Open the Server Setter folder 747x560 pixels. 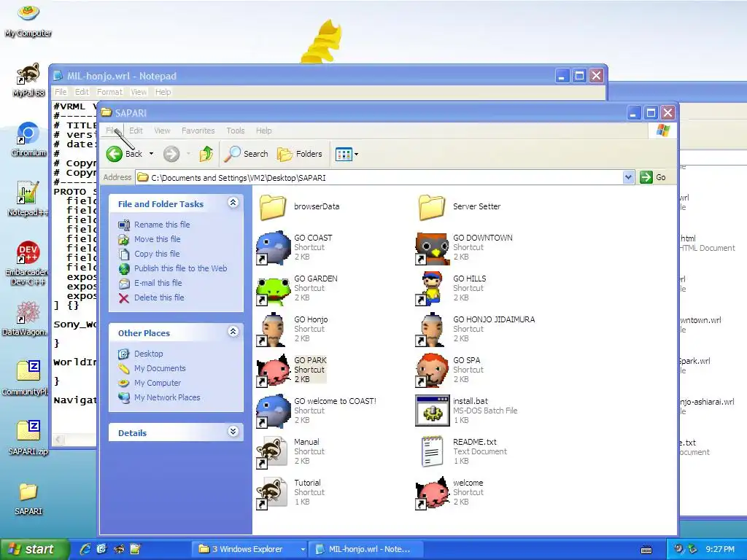(x=432, y=206)
